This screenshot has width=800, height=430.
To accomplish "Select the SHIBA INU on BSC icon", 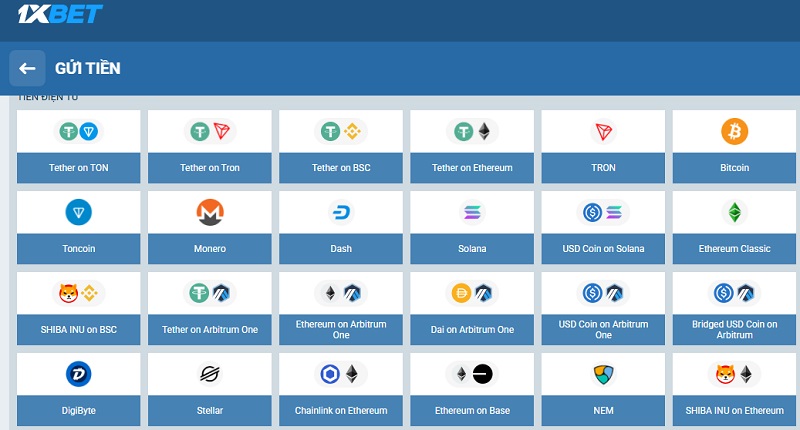I will click(x=79, y=293).
